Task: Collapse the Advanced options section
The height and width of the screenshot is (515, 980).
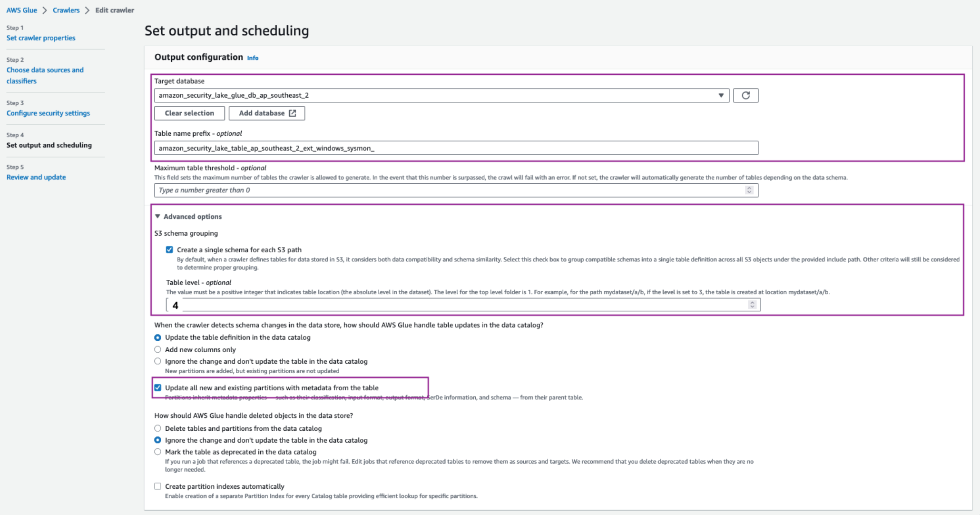Action: (157, 217)
